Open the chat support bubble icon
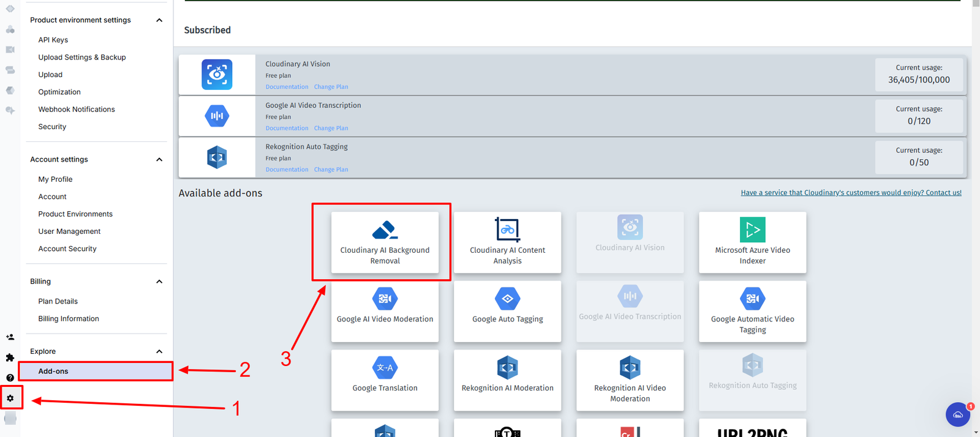This screenshot has width=980, height=437. point(957,414)
